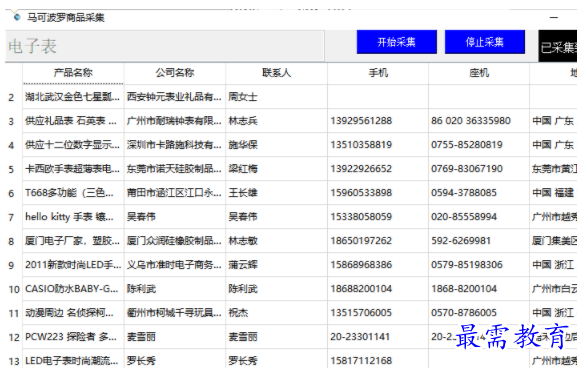This screenshot has height=368, width=577.
Task: Select landline cell 0594-3788085
Action: point(479,193)
